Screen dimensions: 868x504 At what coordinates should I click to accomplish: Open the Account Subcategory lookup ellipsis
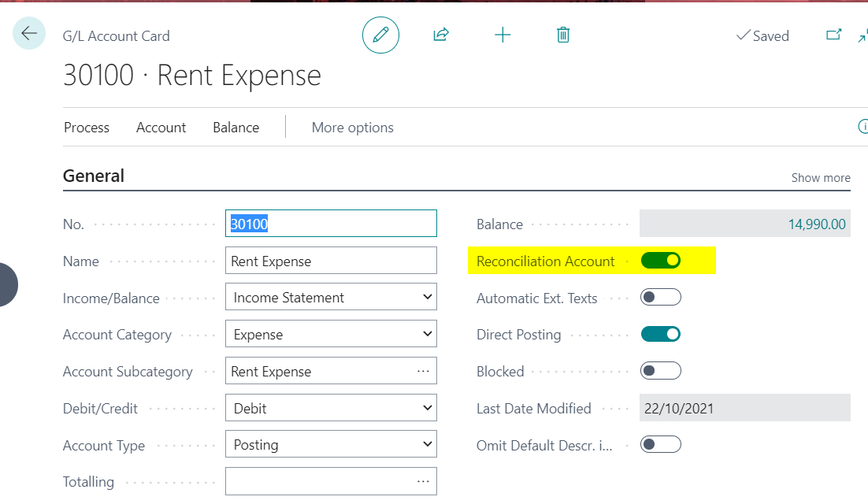(x=424, y=370)
